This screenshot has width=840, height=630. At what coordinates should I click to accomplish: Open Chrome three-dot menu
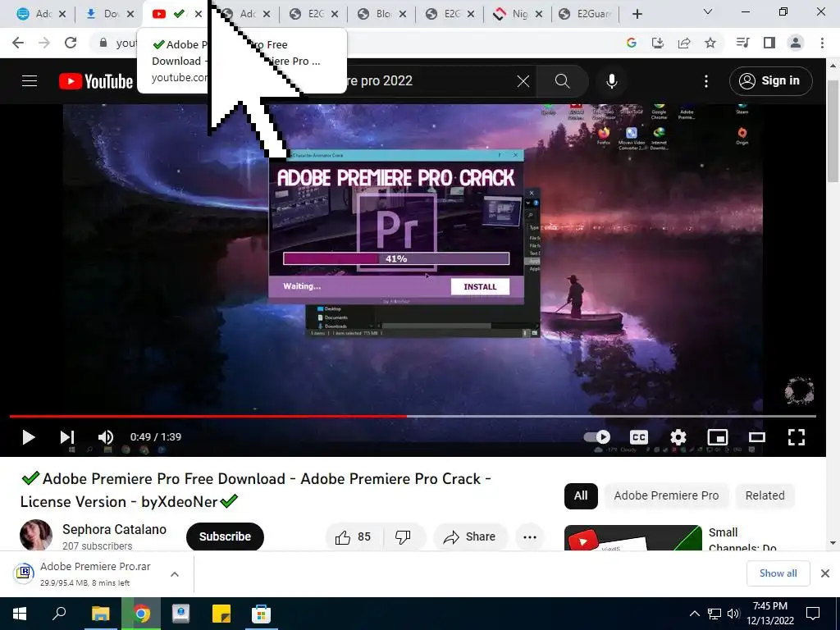point(822,43)
